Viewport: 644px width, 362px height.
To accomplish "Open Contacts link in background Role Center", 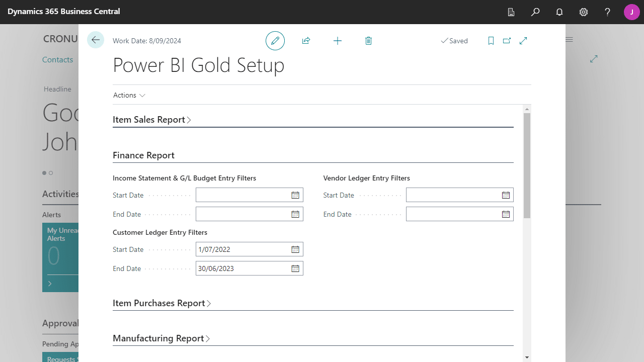I will point(57,59).
